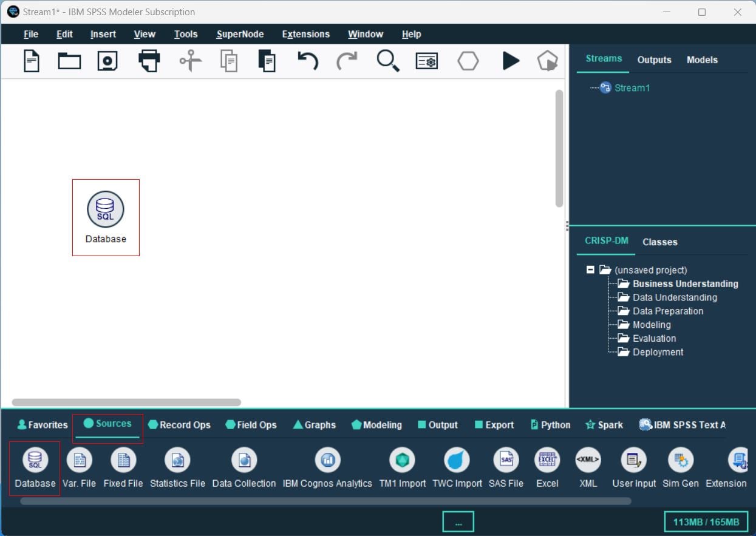This screenshot has width=756, height=536.
Task: Click the SAS File source node
Action: click(506, 461)
